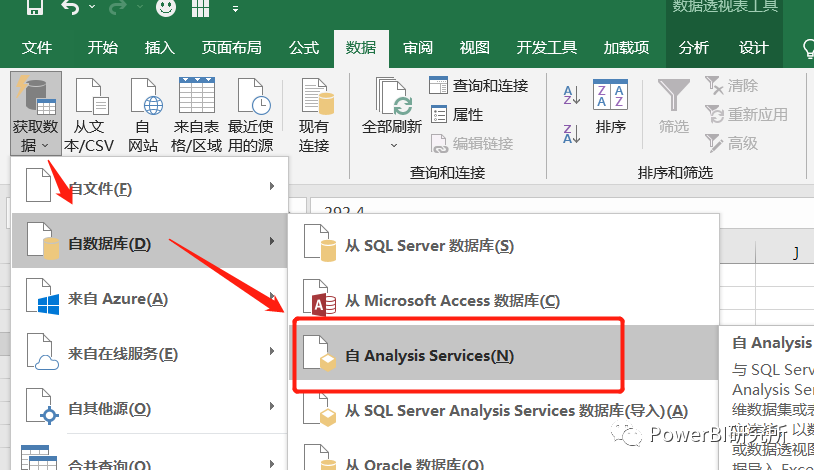Click the Existing Connections icon

coord(313,99)
